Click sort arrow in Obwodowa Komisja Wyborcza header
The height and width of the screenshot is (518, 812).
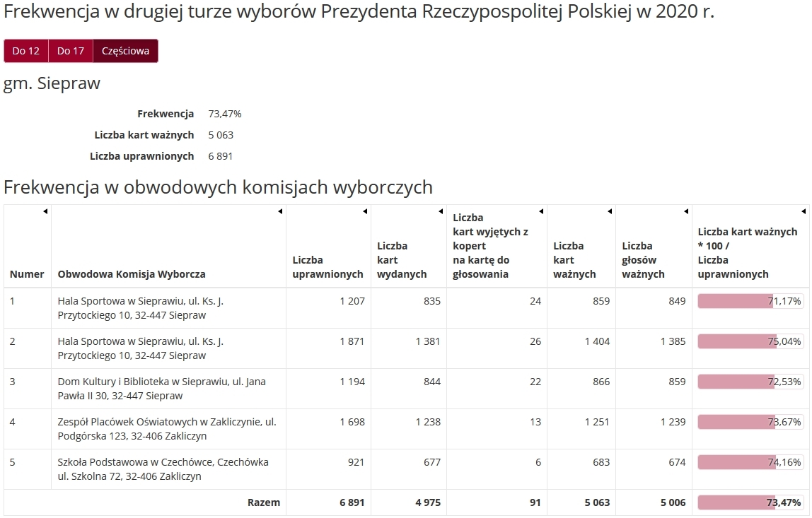(280, 211)
